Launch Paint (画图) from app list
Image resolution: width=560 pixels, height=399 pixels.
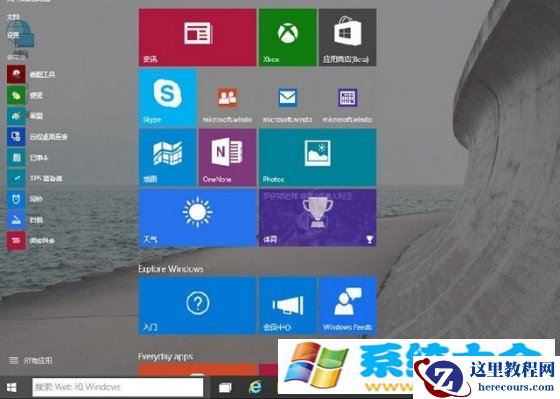[25, 116]
